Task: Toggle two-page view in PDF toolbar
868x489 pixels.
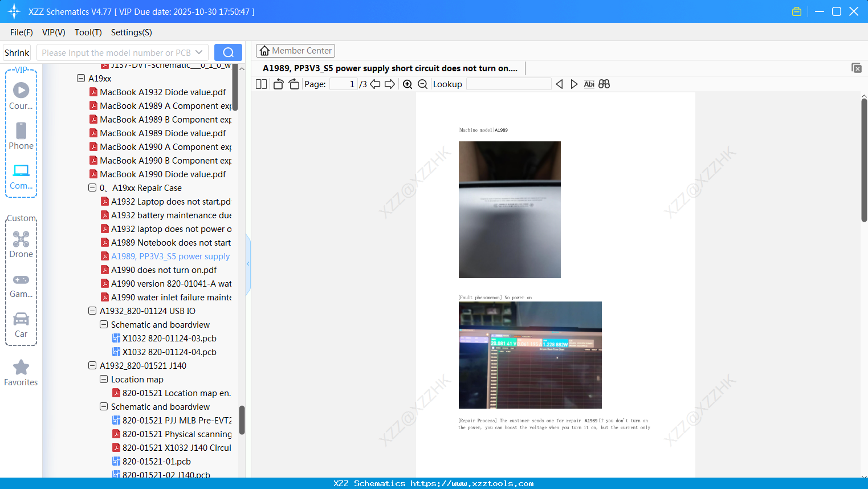Action: click(262, 84)
